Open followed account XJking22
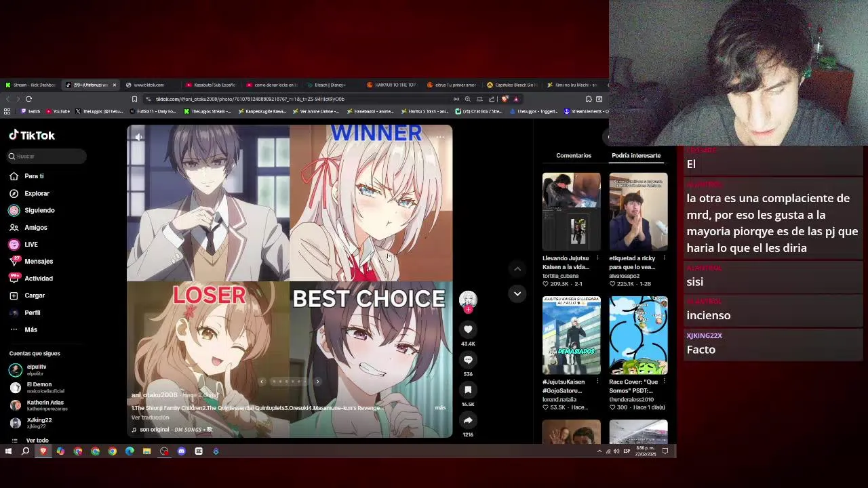The width and height of the screenshot is (868, 488). tap(31, 423)
